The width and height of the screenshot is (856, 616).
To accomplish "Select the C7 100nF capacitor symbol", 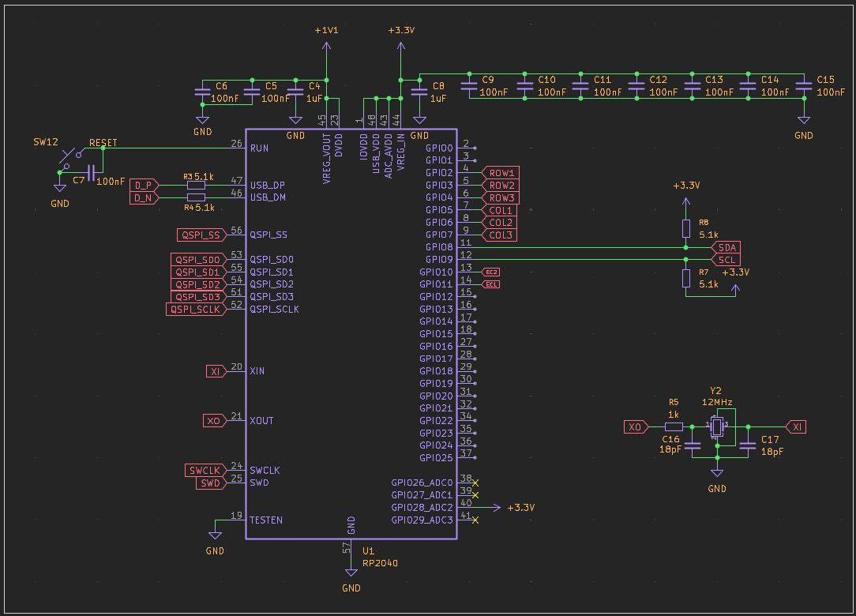I will coord(92,171).
